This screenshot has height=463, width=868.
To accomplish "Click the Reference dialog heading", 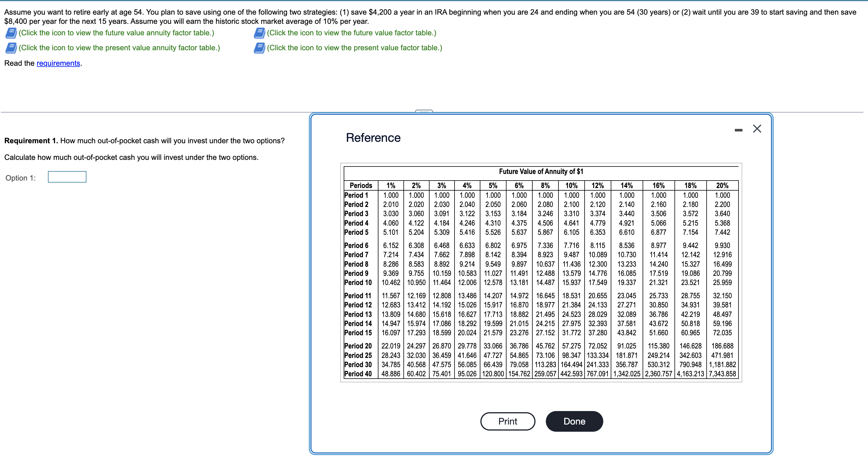I will point(373,138).
